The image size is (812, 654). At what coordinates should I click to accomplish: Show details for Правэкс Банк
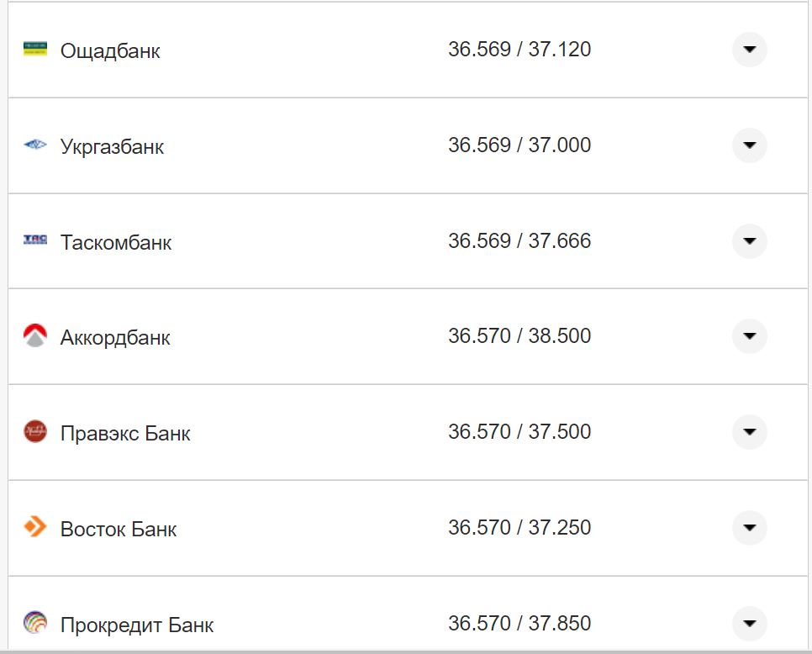coord(749,432)
